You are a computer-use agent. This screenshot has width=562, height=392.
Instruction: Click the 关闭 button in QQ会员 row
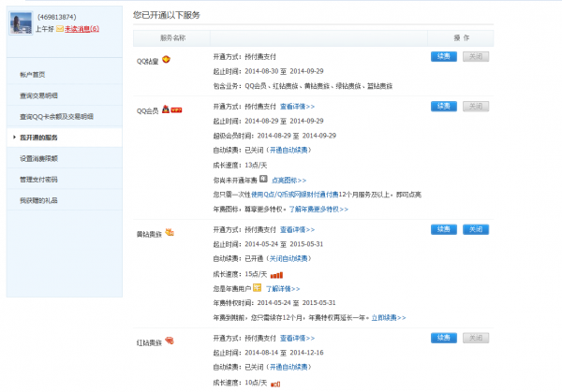[x=476, y=107]
